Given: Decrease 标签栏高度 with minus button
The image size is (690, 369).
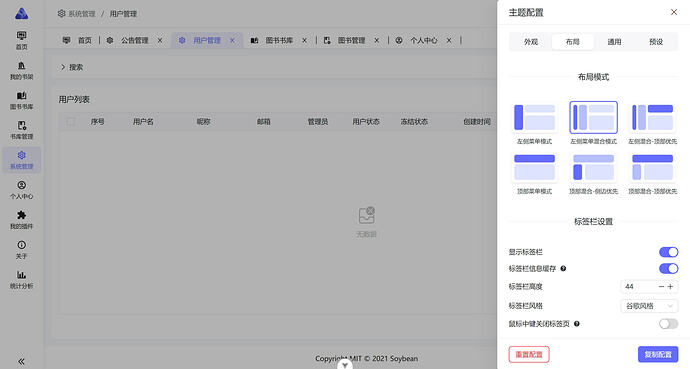Looking at the screenshot, I should click(x=661, y=286).
